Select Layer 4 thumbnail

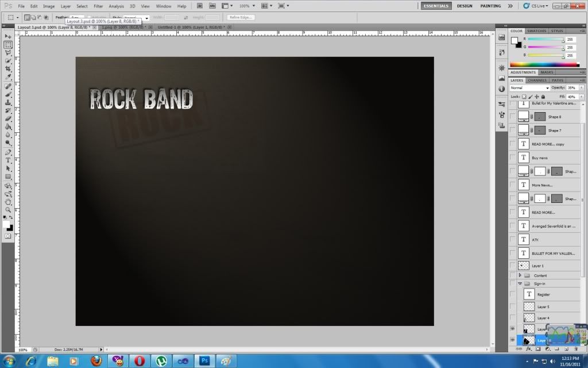click(x=529, y=317)
